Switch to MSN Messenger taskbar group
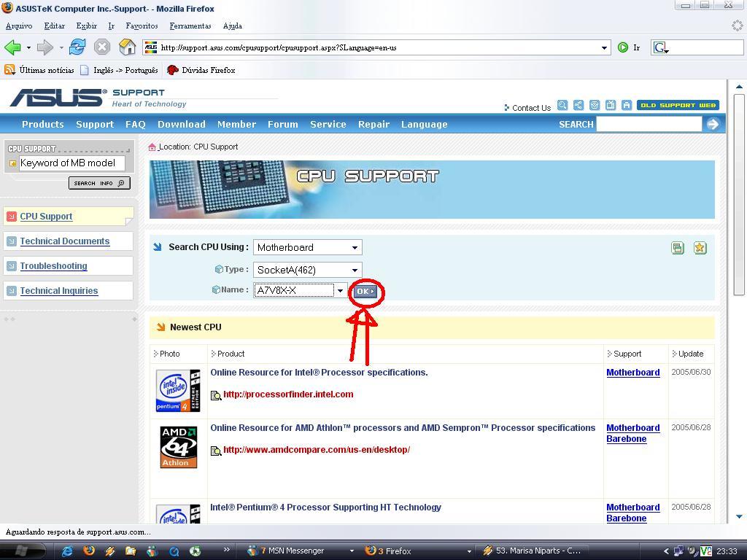Viewport: 747px width, 560px height. pos(300,551)
